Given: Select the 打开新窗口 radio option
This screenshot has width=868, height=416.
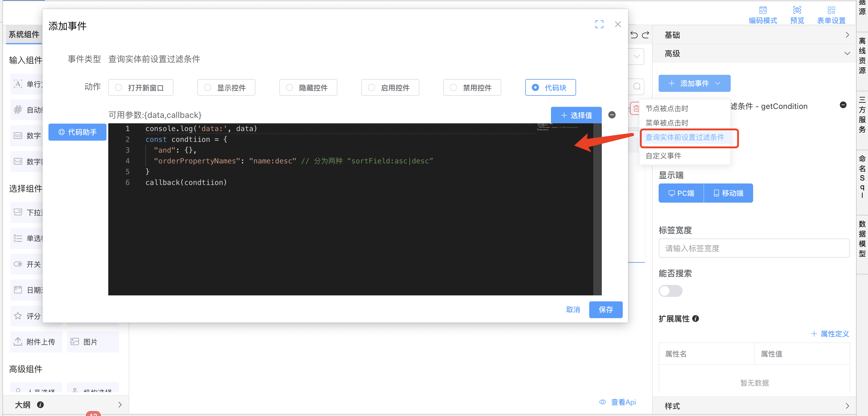Looking at the screenshot, I should coord(141,88).
